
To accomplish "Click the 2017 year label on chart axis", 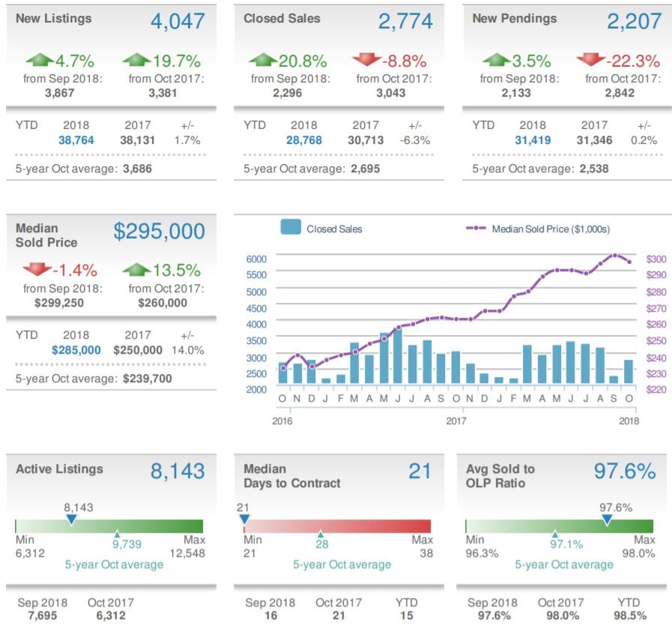I will coord(456,421).
